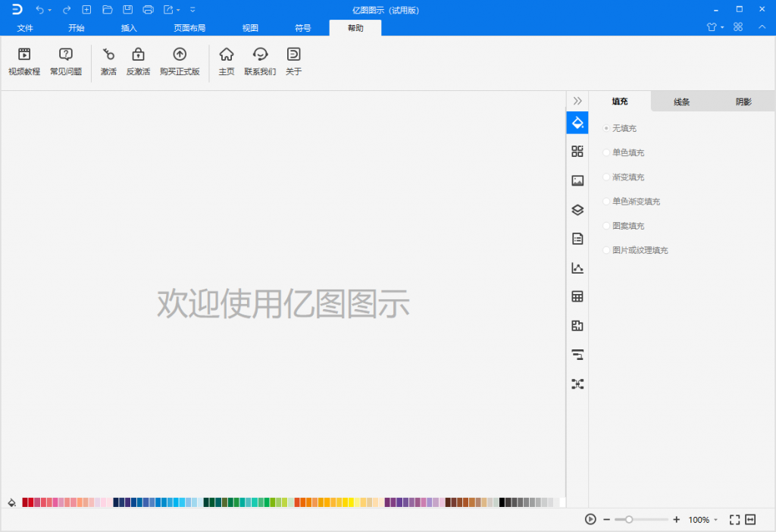Save document with floppy disk icon
776x532 pixels.
click(127, 9)
